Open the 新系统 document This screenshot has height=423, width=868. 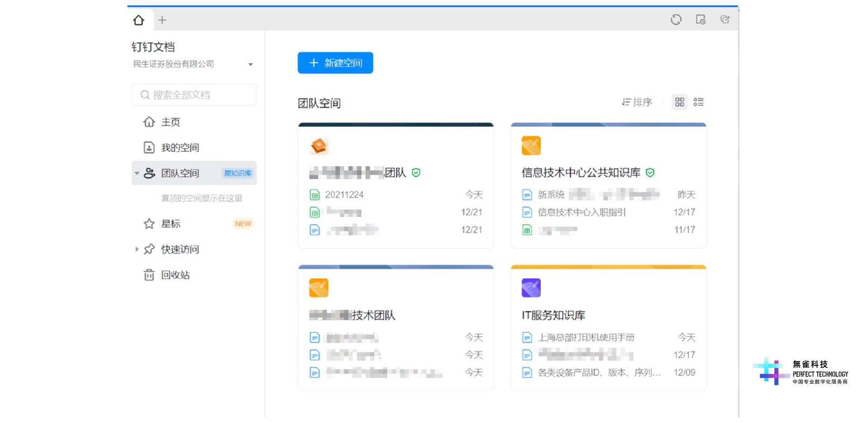599,195
